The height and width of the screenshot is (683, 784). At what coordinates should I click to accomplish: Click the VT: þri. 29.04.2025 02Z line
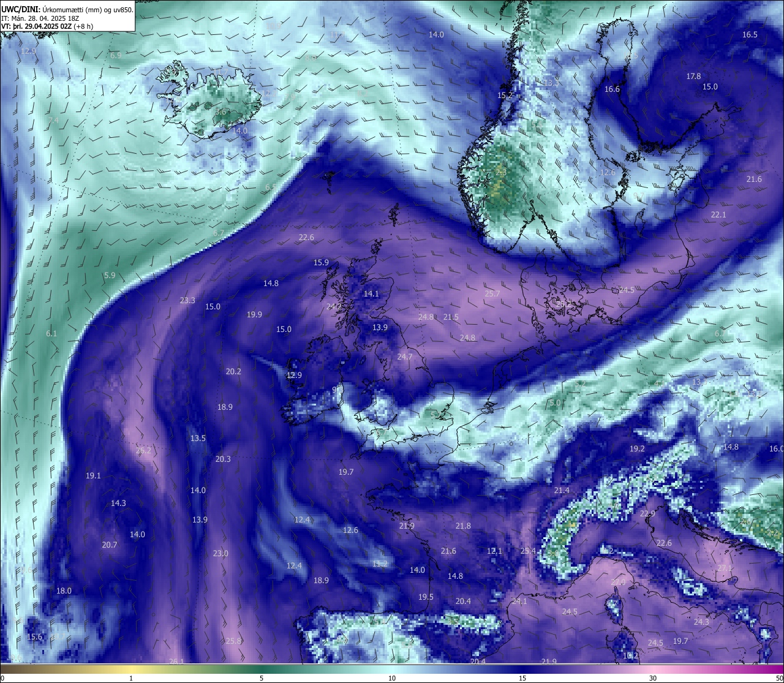pyautogui.click(x=47, y=26)
